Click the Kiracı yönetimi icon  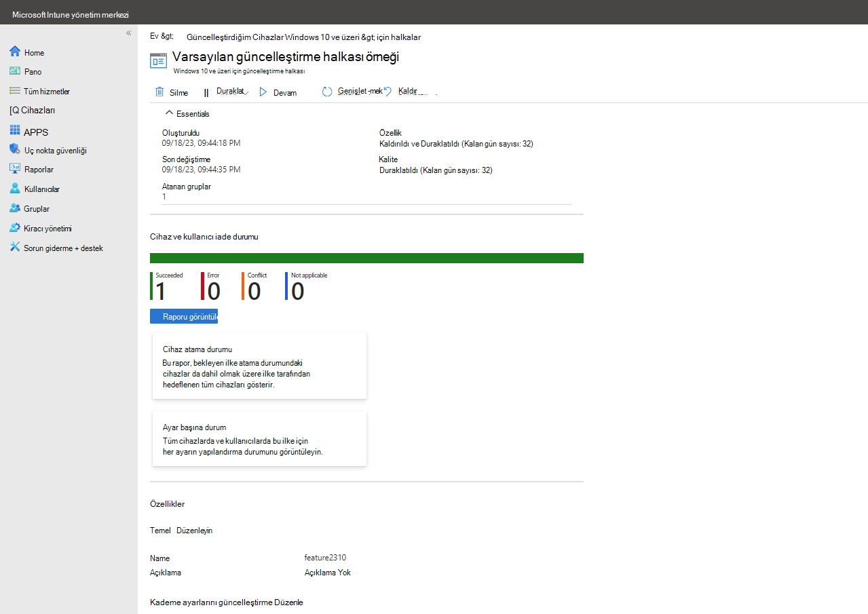(x=15, y=227)
